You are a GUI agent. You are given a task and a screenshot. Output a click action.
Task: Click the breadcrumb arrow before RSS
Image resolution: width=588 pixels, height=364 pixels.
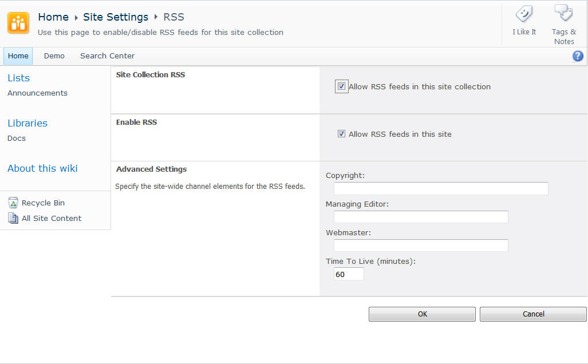pyautogui.click(x=156, y=17)
